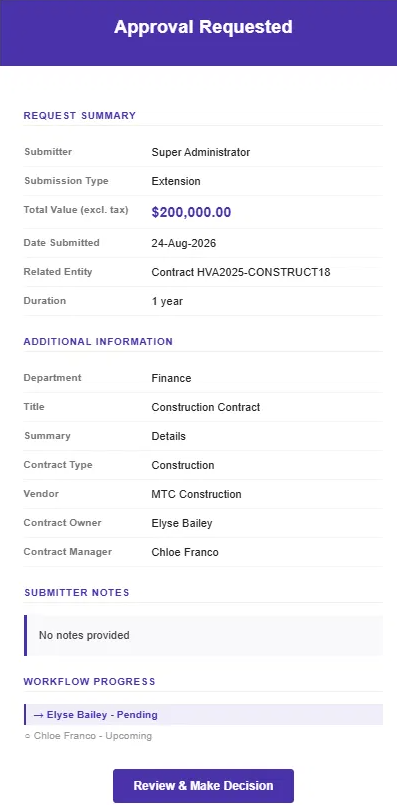Click the Additional Information section heading
Viewport: 397px width, 805px height.
pyautogui.click(x=98, y=341)
